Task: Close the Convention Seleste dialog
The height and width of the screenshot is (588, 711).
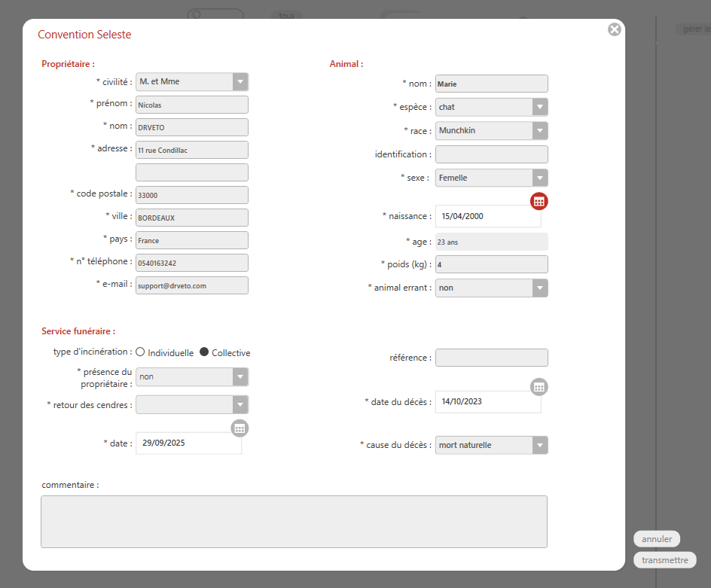Action: (615, 29)
